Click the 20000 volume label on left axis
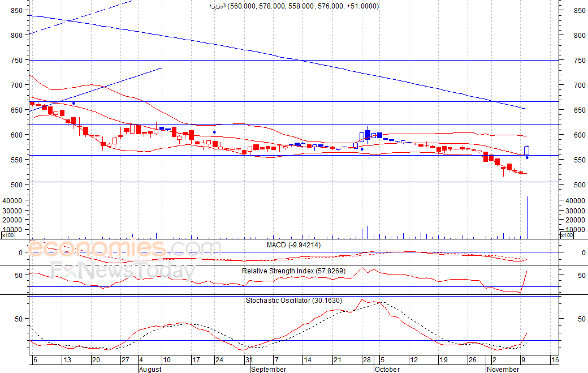Image resolution: width=588 pixels, height=373 pixels. [12, 220]
